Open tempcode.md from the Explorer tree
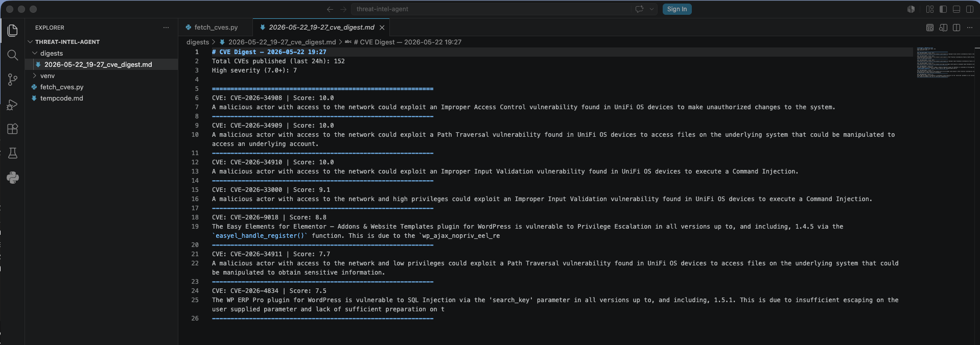980x345 pixels. (x=102, y=98)
